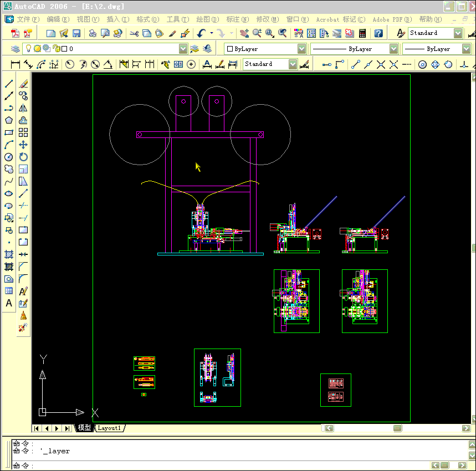Select the Radius Dimension tool
The image size is (476, 471).
[x=70, y=64]
